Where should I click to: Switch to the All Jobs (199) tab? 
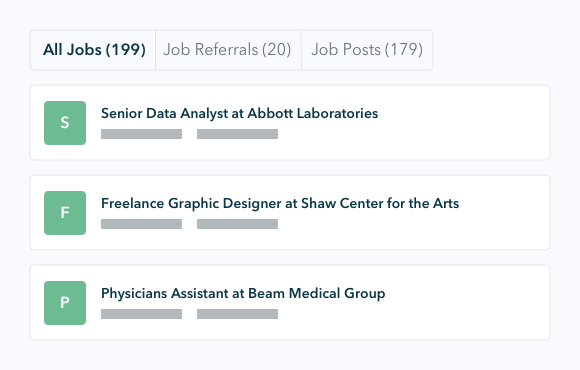pyautogui.click(x=94, y=50)
